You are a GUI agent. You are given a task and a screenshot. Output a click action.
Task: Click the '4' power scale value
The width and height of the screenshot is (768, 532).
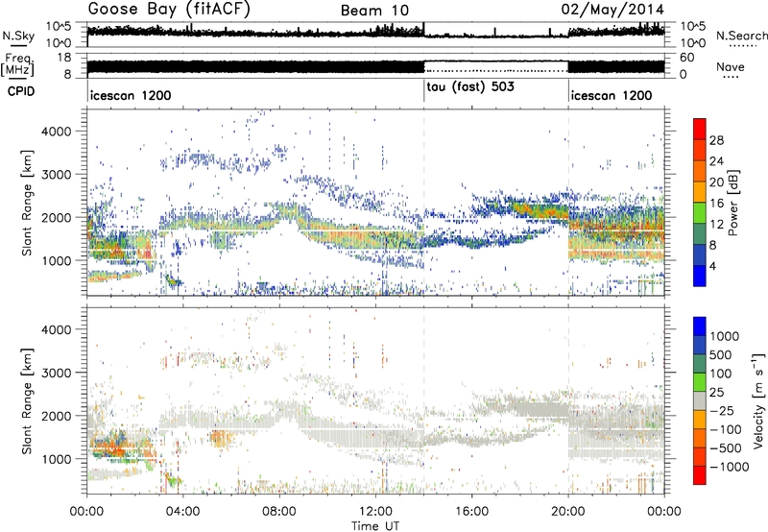pos(712,266)
